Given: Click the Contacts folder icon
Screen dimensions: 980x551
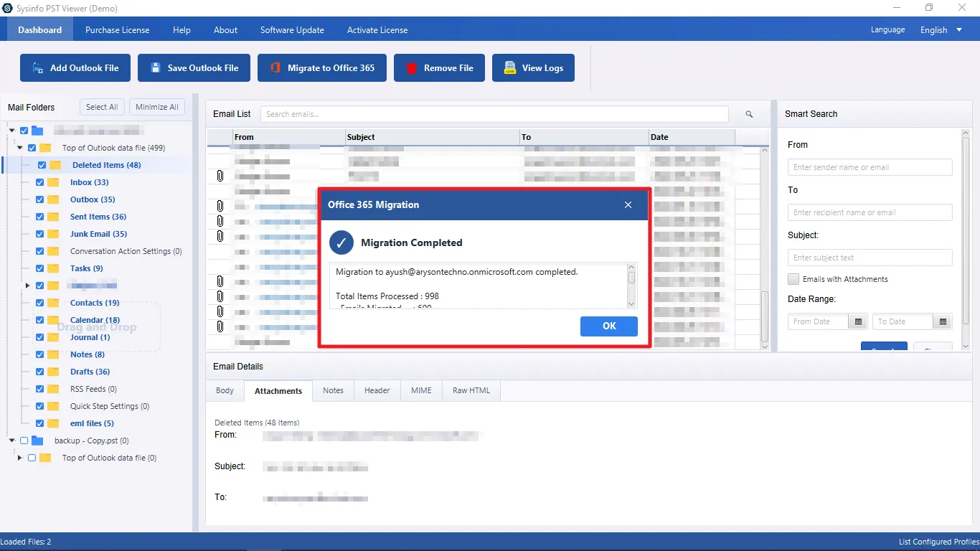Looking at the screenshot, I should [54, 303].
